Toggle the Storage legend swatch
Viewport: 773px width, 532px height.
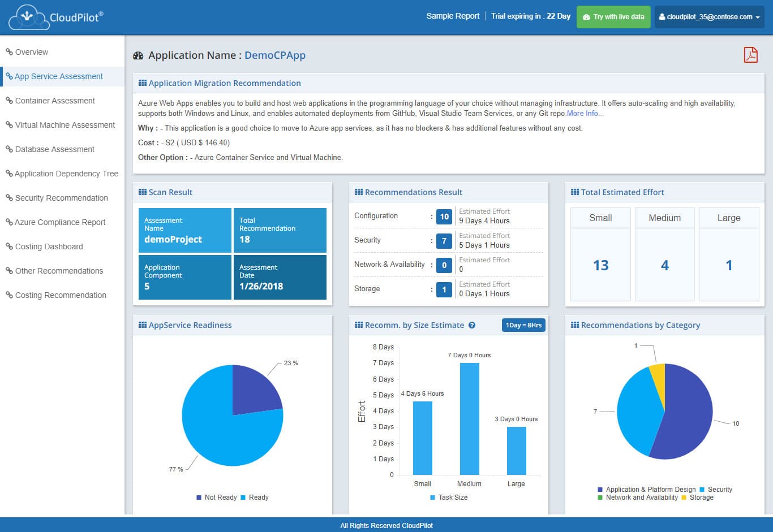coord(684,498)
